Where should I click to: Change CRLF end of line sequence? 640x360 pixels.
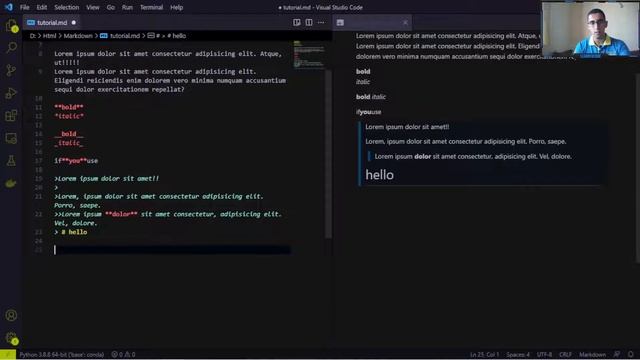pos(565,354)
